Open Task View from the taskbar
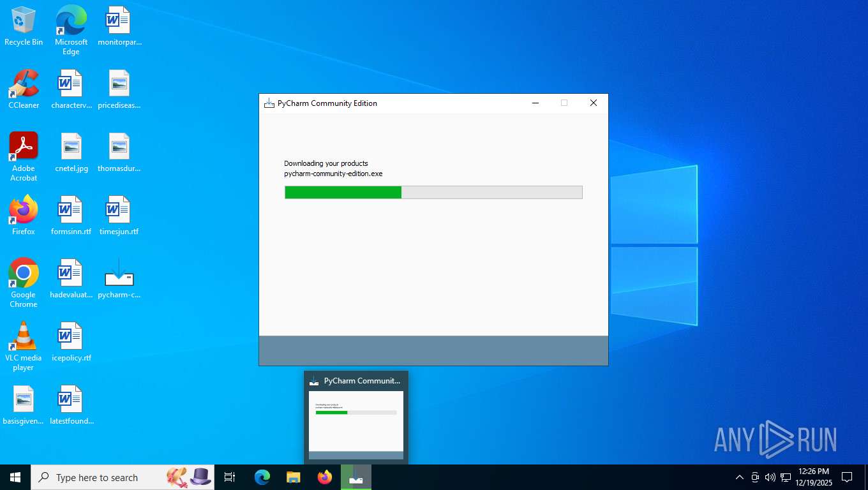The height and width of the screenshot is (490, 868). coord(230,477)
